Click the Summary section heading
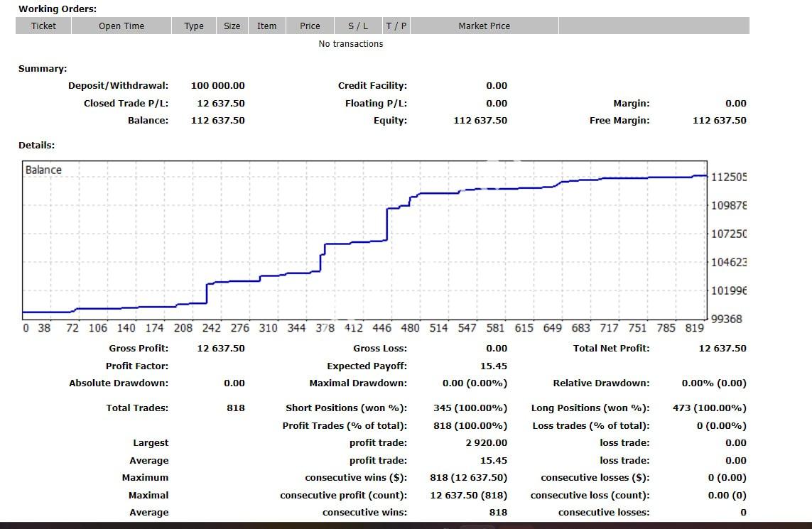 pos(43,69)
